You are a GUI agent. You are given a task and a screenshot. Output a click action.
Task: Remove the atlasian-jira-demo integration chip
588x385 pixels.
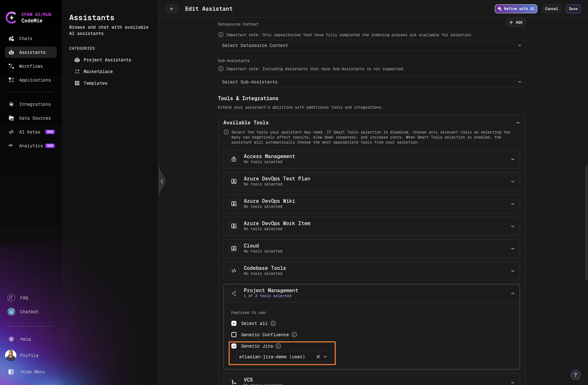318,357
